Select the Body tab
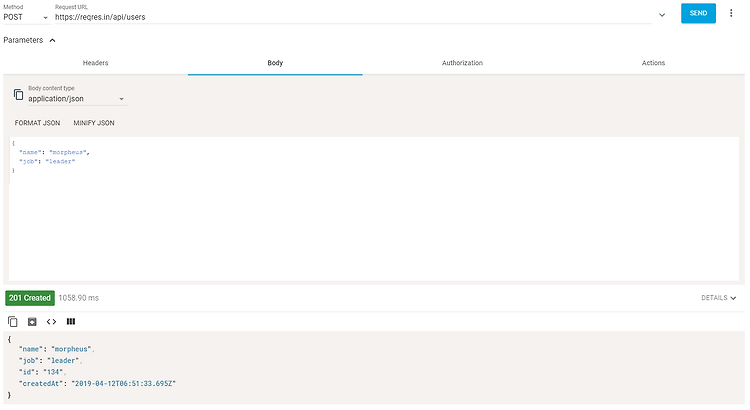 [275, 63]
